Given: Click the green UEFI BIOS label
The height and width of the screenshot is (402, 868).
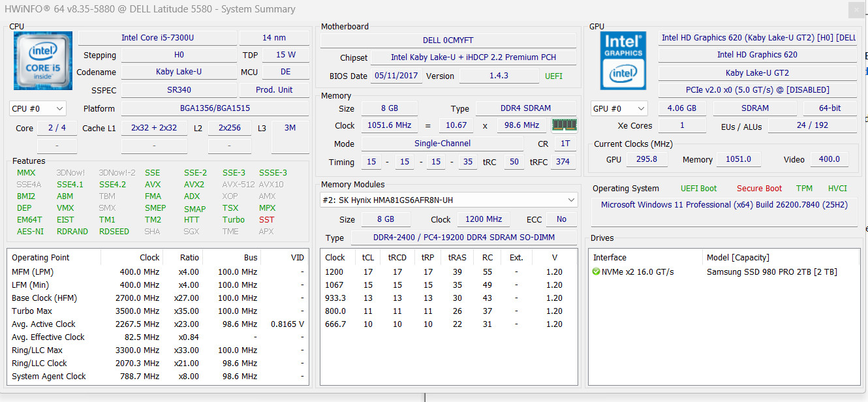Looking at the screenshot, I should [553, 76].
